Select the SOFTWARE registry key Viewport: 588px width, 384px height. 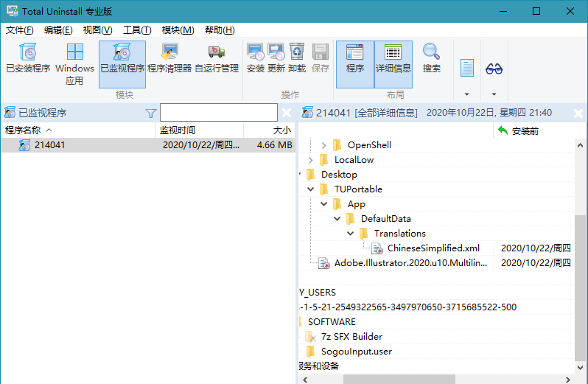coord(332,322)
